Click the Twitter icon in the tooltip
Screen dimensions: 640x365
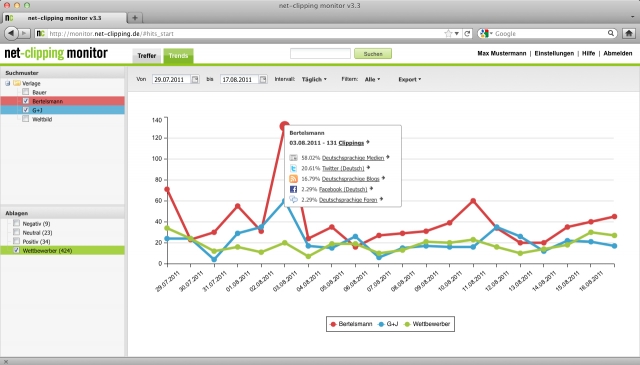293,168
